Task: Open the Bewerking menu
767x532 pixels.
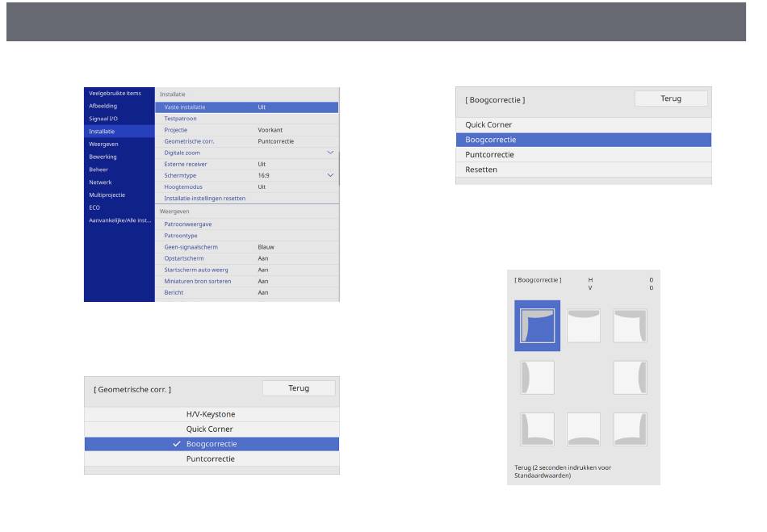Action: click(119, 157)
